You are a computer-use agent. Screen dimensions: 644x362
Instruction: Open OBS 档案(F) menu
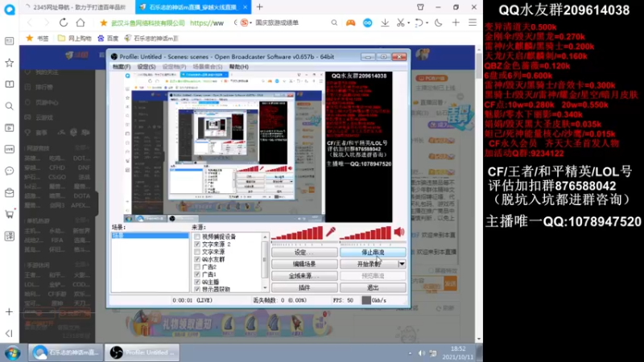click(x=122, y=67)
